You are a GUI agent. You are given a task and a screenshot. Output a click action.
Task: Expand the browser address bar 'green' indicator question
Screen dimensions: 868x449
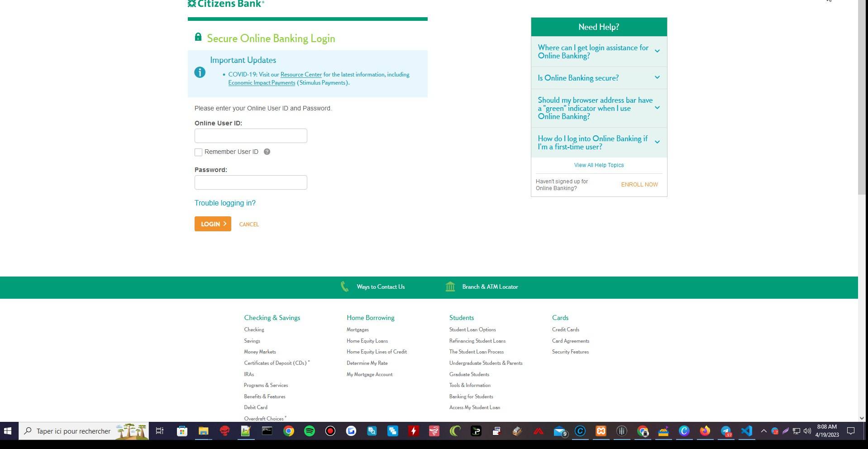599,109
